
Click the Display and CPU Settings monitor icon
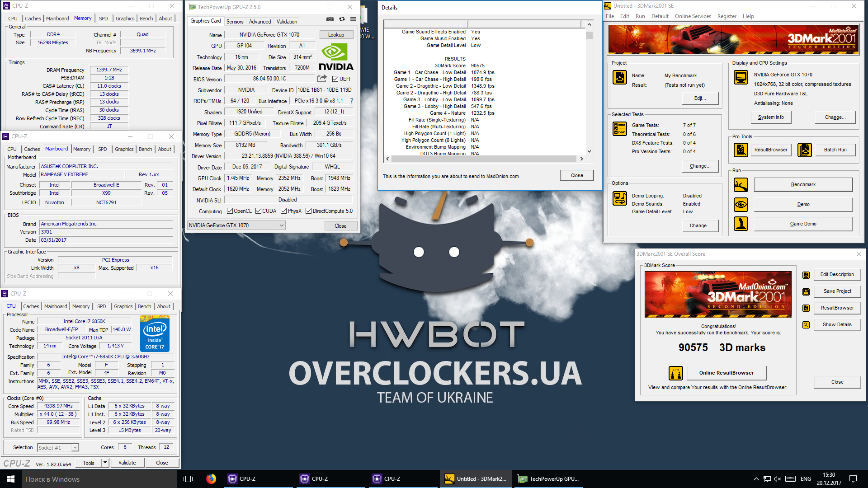741,77
